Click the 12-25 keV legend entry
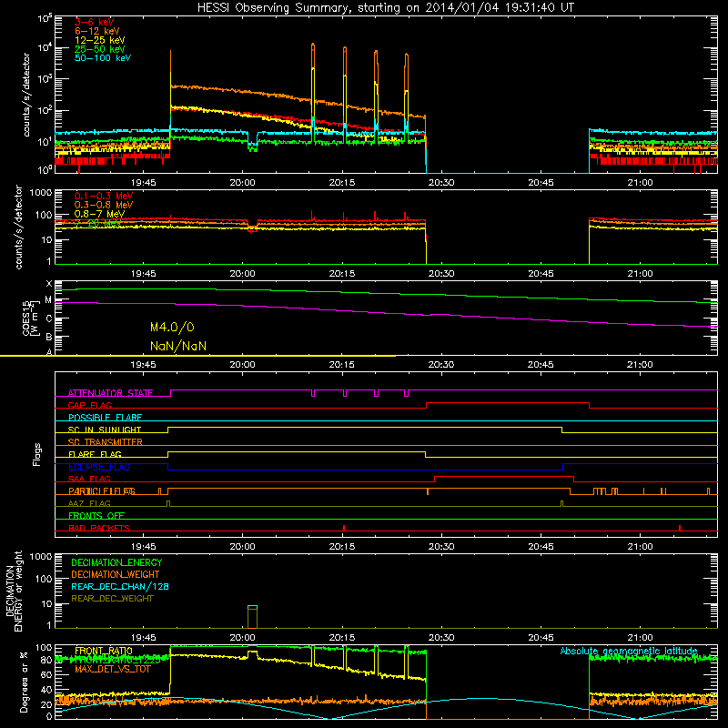728x728 pixels. pyautogui.click(x=99, y=40)
